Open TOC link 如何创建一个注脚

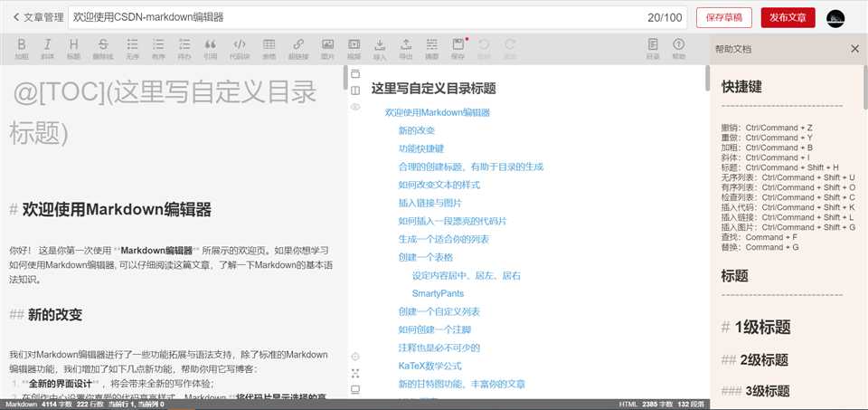click(x=435, y=329)
